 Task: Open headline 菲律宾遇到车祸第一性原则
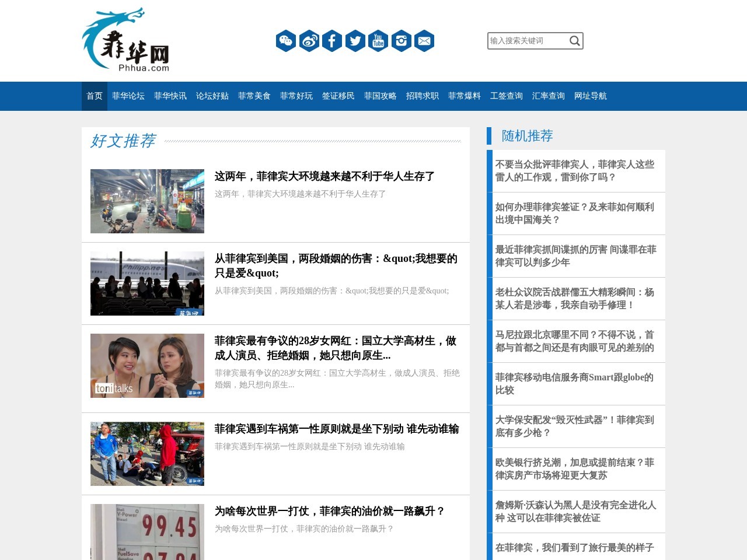click(x=337, y=429)
